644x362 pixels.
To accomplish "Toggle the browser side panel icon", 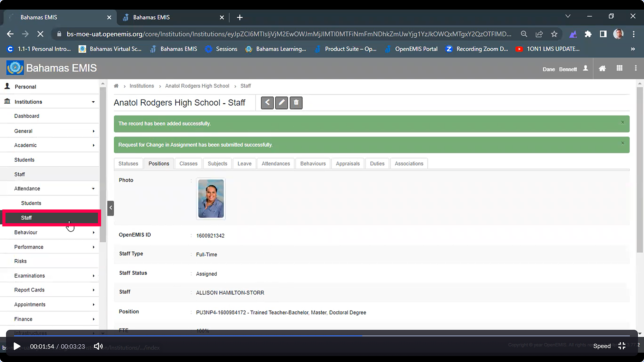I will pyautogui.click(x=603, y=34).
